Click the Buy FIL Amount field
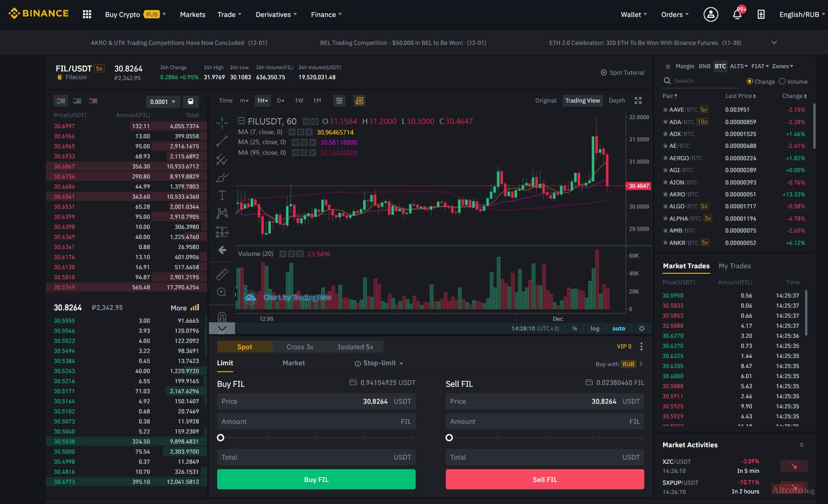The image size is (828, 504). (x=316, y=422)
